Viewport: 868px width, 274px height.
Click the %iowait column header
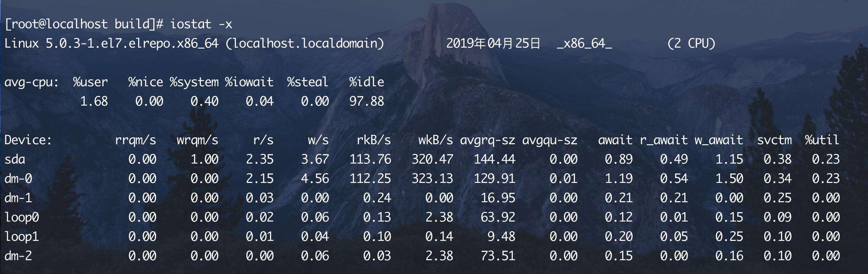pos(249,82)
